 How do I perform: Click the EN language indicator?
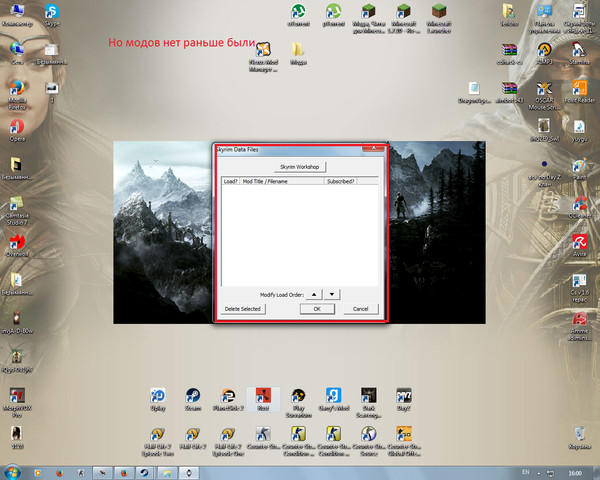click(526, 472)
